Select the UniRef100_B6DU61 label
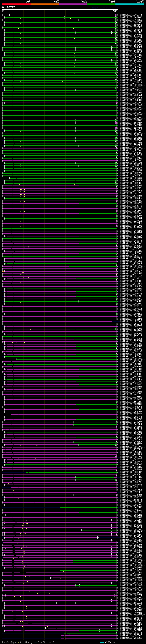This screenshot has height=644, width=146. click(131, 550)
